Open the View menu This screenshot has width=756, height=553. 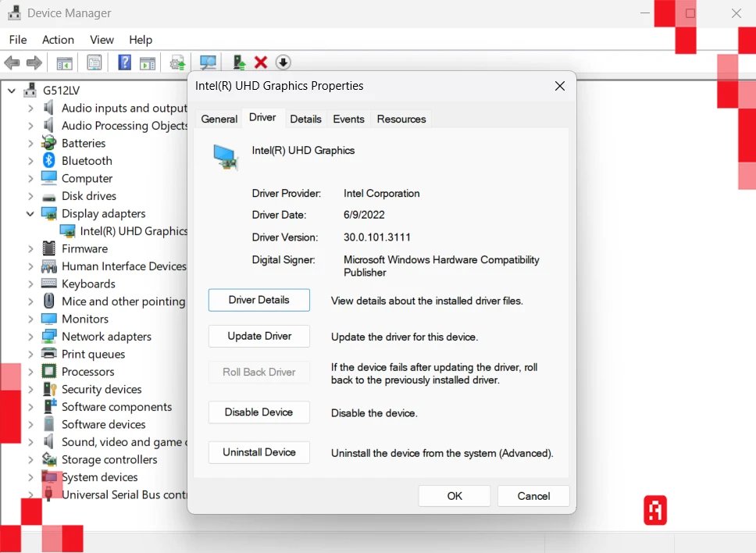[102, 40]
